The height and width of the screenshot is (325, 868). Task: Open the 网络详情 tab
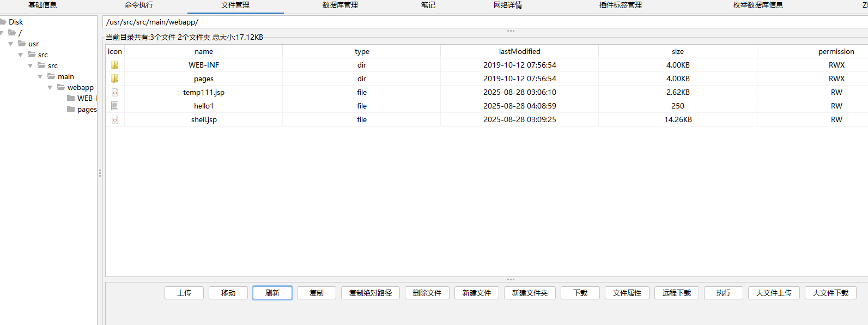click(508, 5)
